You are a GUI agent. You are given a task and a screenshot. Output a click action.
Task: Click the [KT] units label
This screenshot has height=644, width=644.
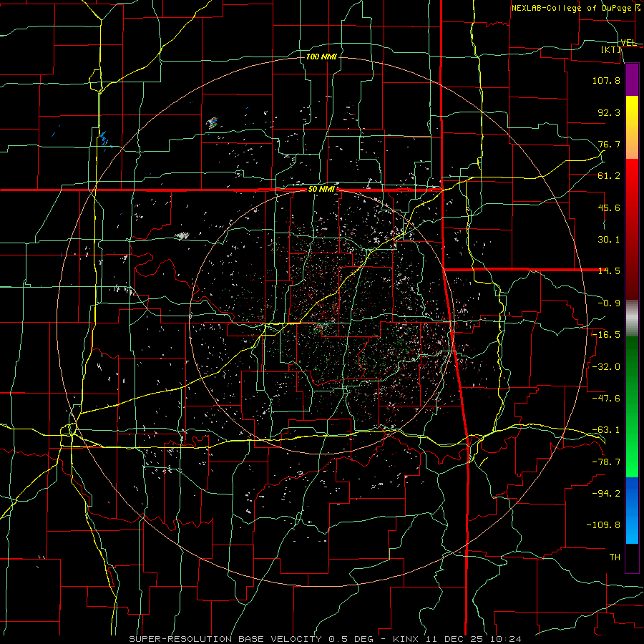pos(611,49)
